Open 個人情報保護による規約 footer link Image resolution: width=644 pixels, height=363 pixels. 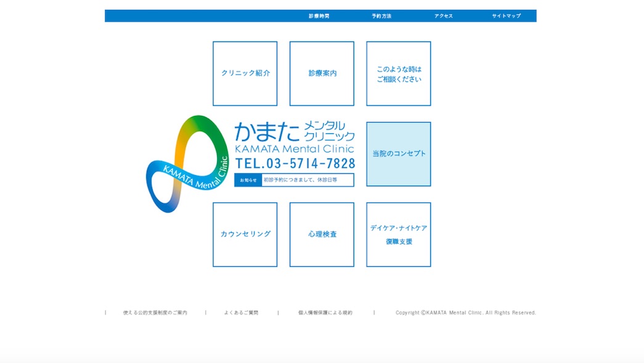coord(325,313)
